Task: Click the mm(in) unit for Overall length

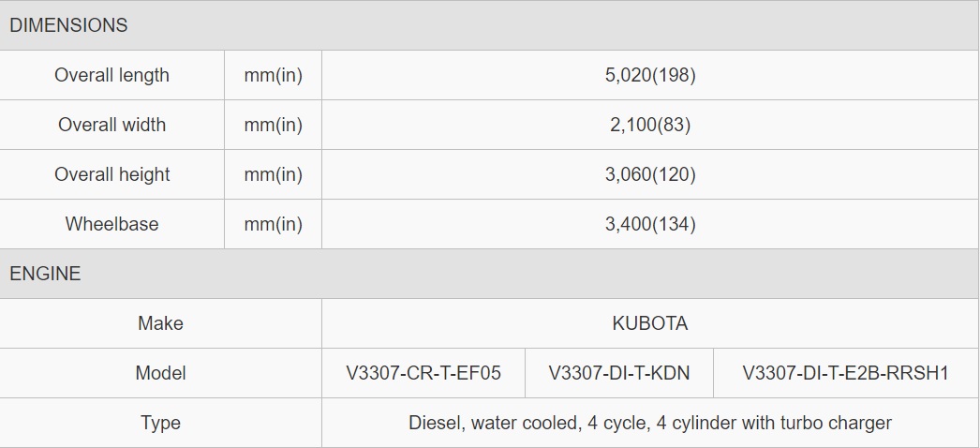Action: [274, 75]
